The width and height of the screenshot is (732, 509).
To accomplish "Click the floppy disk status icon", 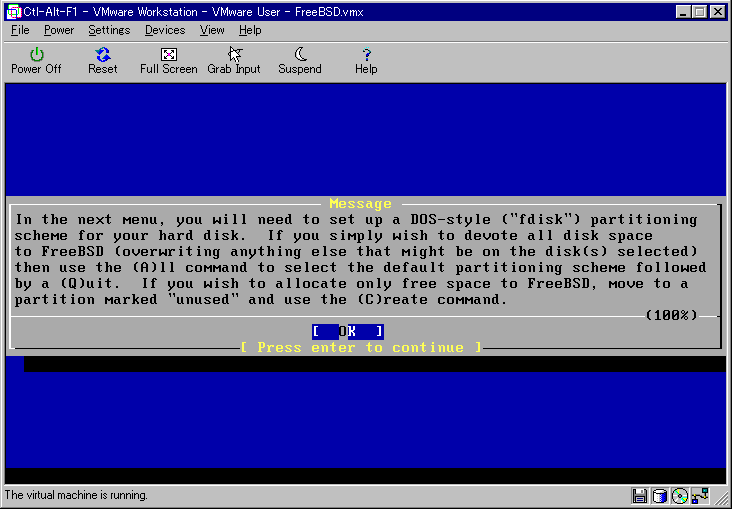I will point(640,496).
